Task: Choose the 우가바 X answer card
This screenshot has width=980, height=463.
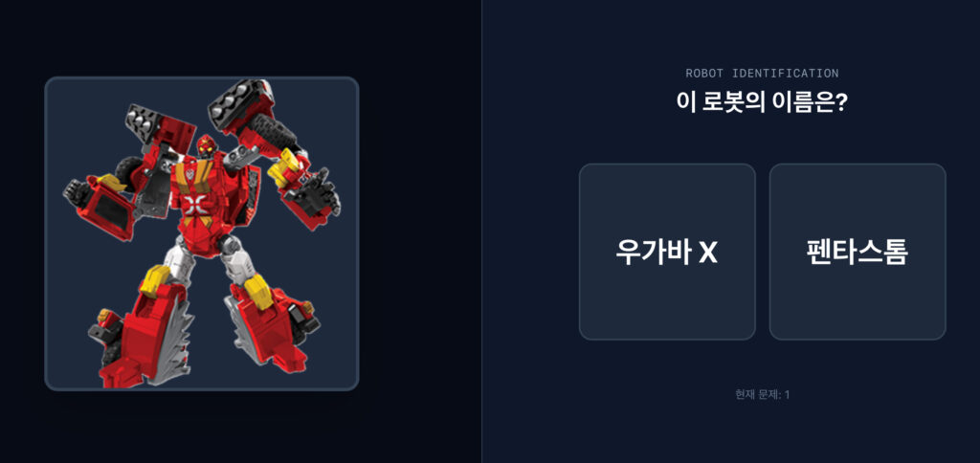Action: pyautogui.click(x=667, y=252)
